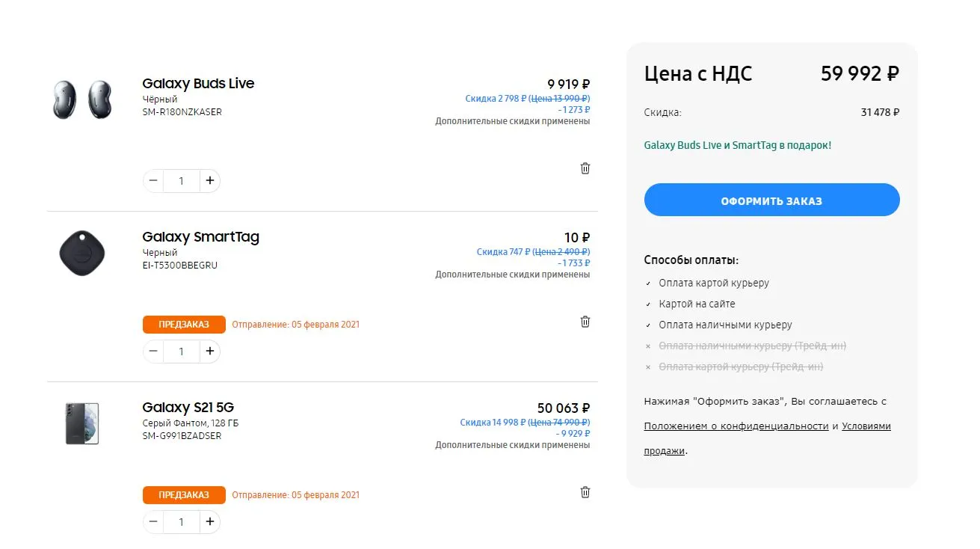Click the Способы оплаты heading
Viewport: 980px width, 549px height.
click(x=691, y=260)
